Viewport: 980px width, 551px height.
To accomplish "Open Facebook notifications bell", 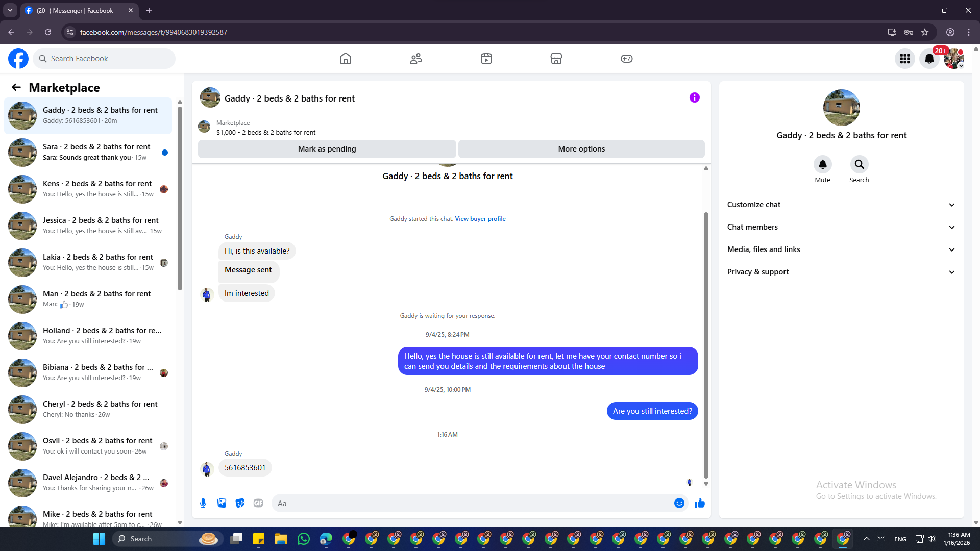I will click(x=929, y=59).
